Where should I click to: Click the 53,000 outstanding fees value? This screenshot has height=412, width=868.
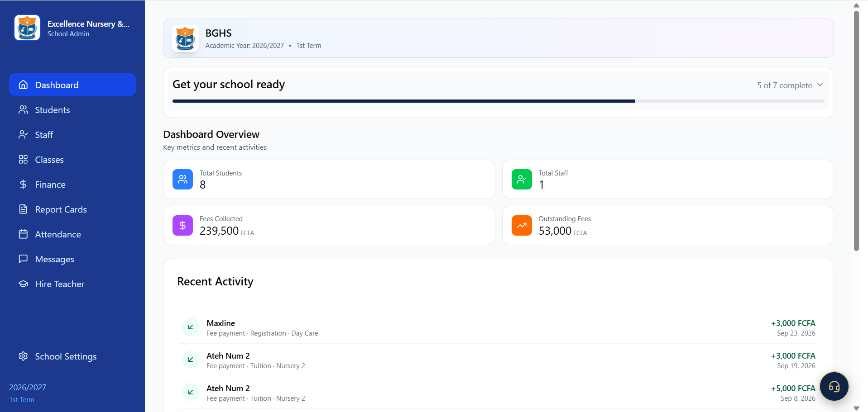pos(555,231)
